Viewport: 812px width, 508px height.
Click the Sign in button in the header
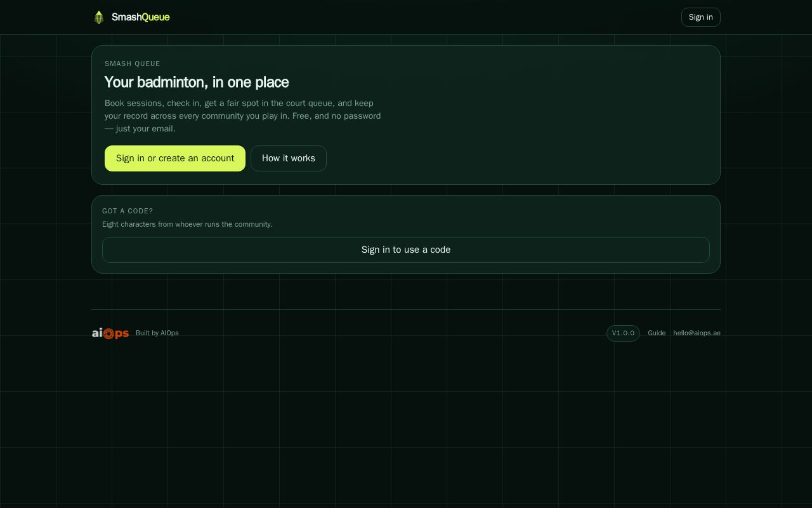700,17
